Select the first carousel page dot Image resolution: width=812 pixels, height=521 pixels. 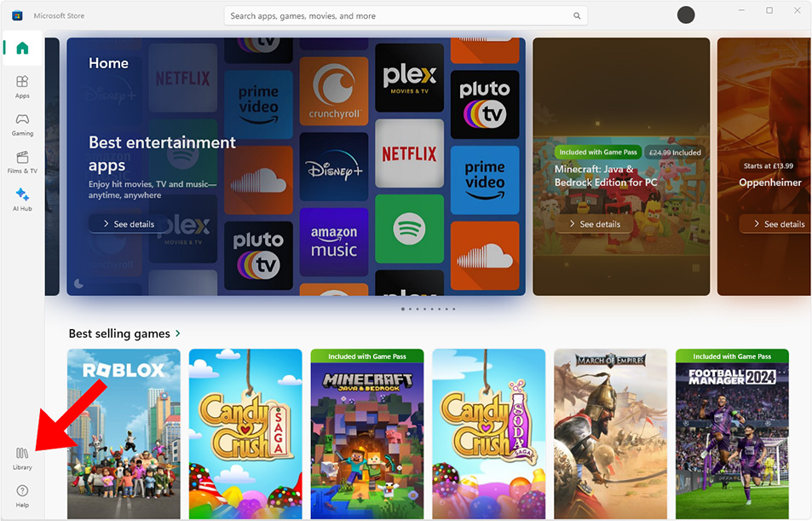pos(403,309)
